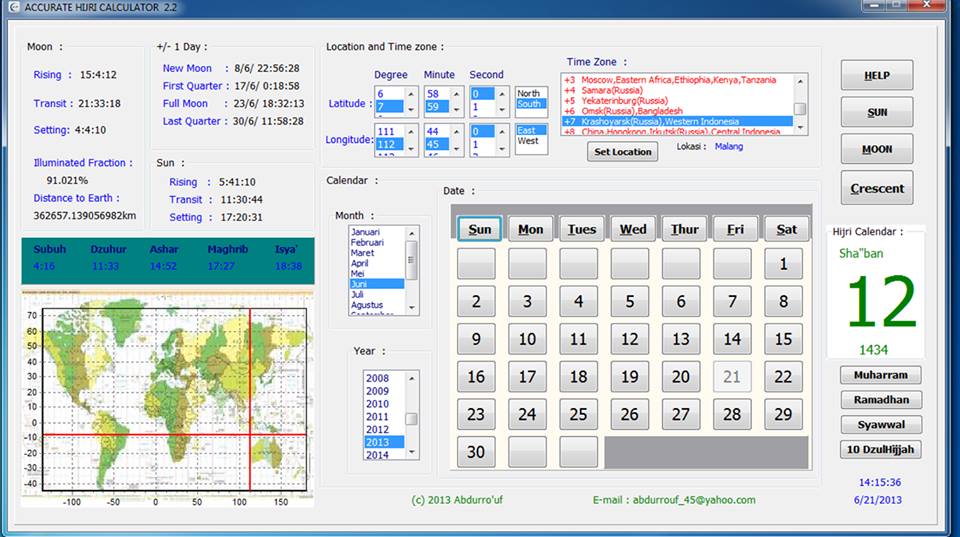The width and height of the screenshot is (960, 537).
Task: Open the Crescent view button
Action: pos(876,188)
